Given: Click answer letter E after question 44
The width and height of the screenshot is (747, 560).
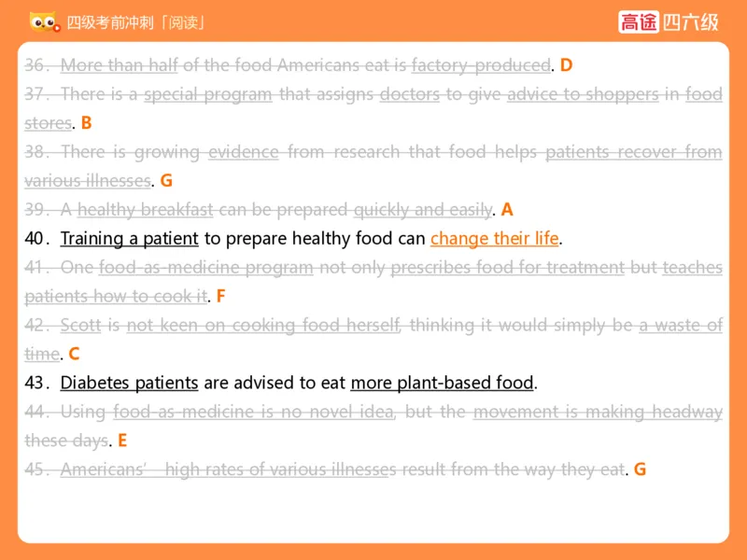Looking at the screenshot, I should point(121,441).
